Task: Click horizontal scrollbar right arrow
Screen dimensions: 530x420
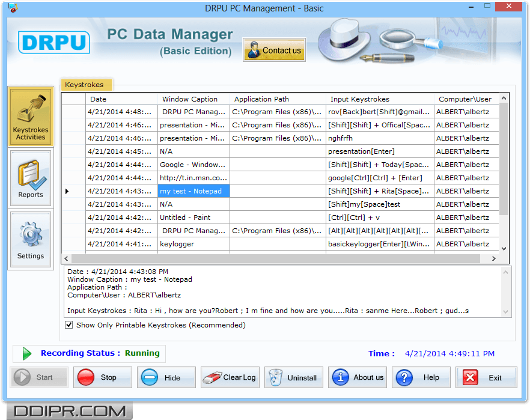Action: 494,258
